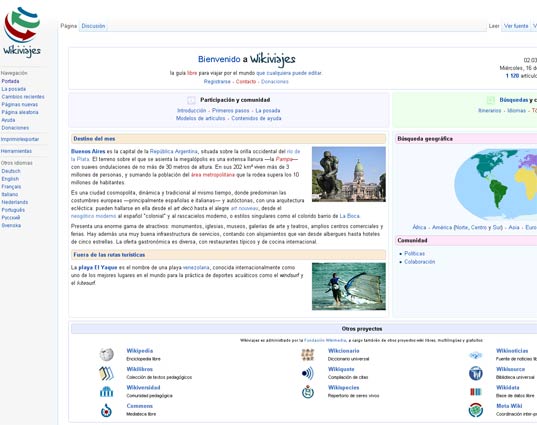537x425 pixels.
Task: Click the red Pampa link
Action: (284, 159)
